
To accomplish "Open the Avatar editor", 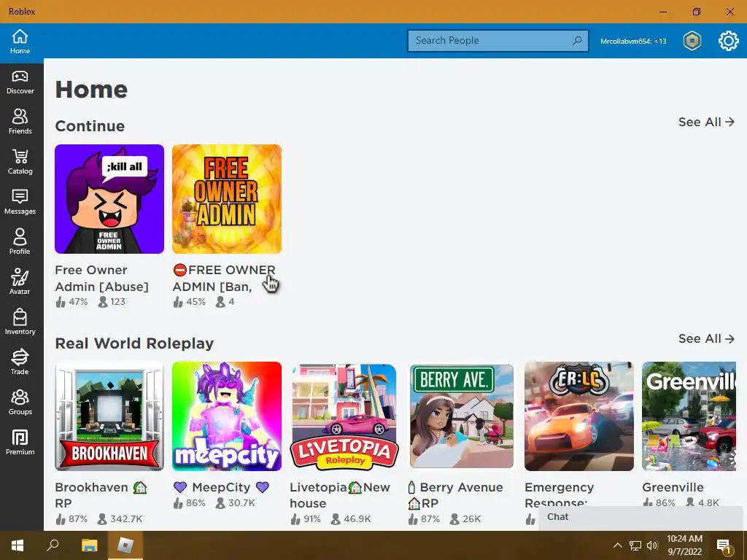I will (20, 282).
